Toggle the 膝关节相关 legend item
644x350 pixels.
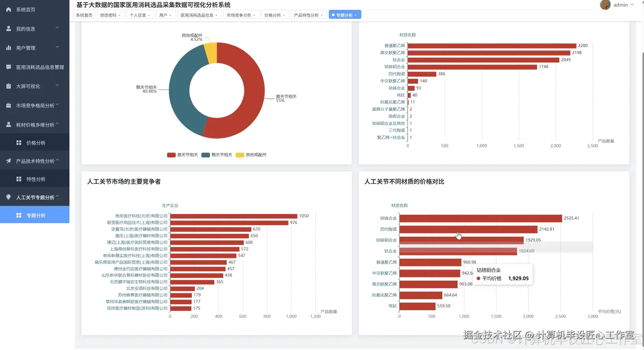pos(182,155)
